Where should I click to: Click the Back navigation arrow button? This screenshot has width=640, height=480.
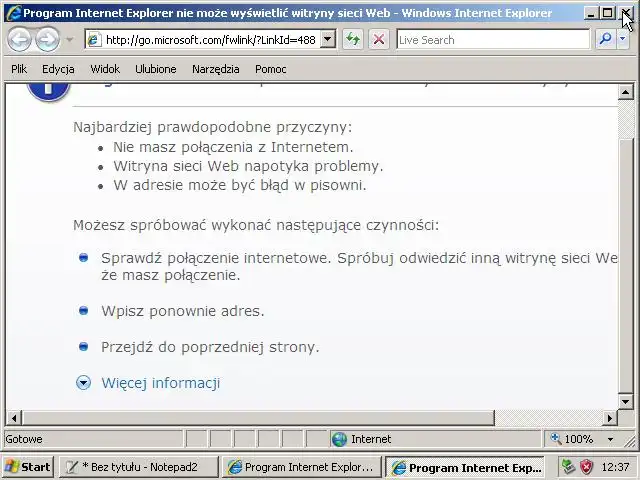tap(19, 40)
